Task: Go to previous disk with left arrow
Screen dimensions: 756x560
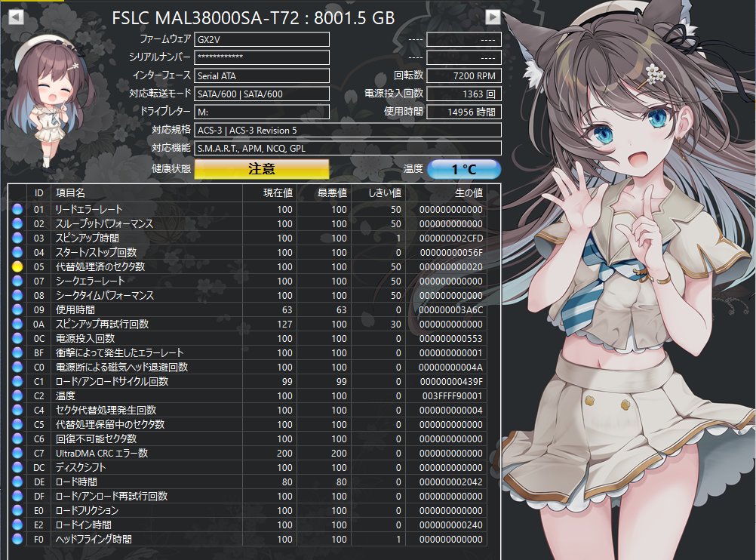Action: click(16, 17)
